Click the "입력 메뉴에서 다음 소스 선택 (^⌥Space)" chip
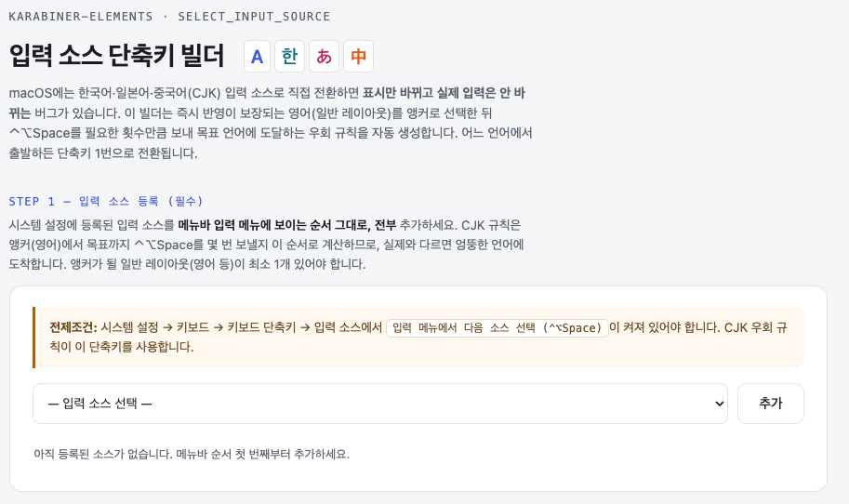The height and width of the screenshot is (504, 849). coord(497,328)
